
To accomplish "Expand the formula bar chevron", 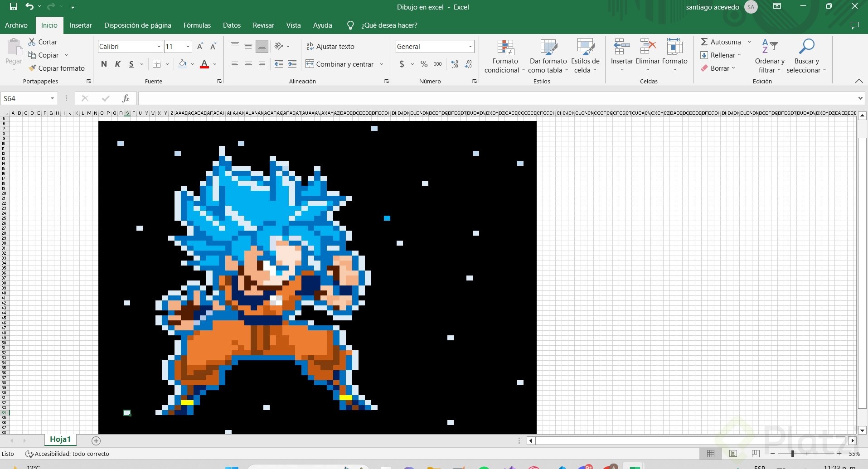I will [x=860, y=98].
